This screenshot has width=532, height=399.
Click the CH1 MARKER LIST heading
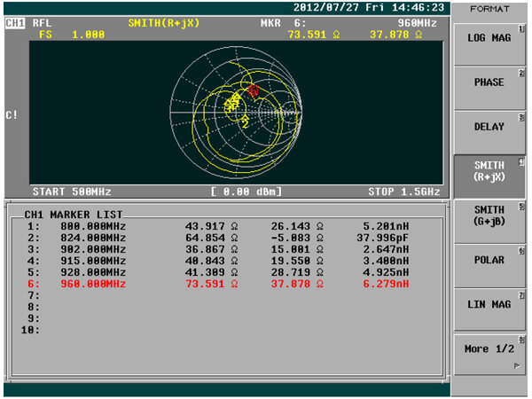point(73,215)
